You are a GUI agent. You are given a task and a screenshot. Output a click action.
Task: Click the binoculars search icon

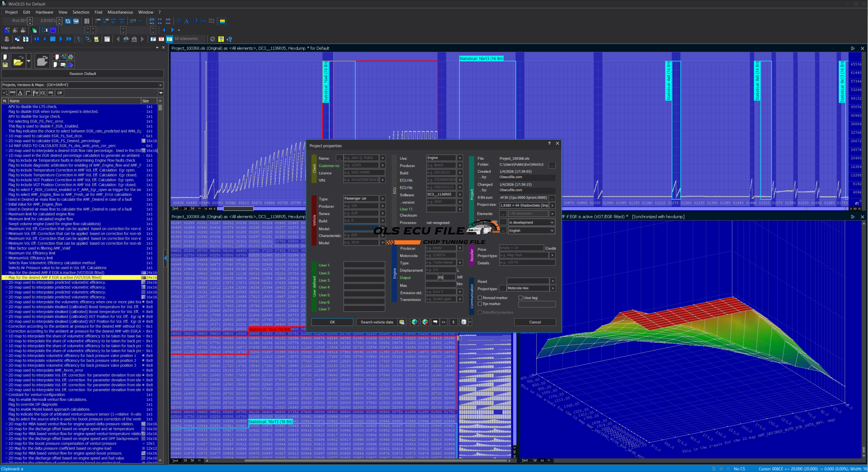tap(126, 39)
